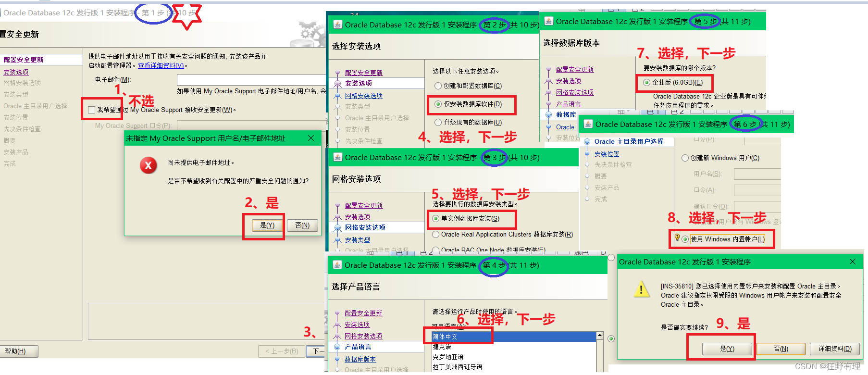This screenshot has width=868, height=375.
Task: Select 产品语言 in step 4 sidebar
Action: click(358, 347)
